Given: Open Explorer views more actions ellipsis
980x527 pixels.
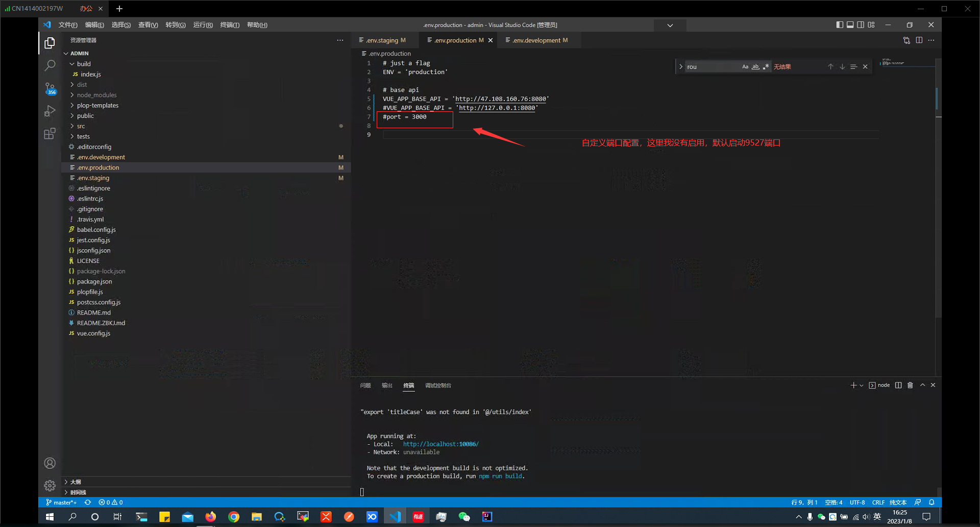Looking at the screenshot, I should [x=340, y=40].
